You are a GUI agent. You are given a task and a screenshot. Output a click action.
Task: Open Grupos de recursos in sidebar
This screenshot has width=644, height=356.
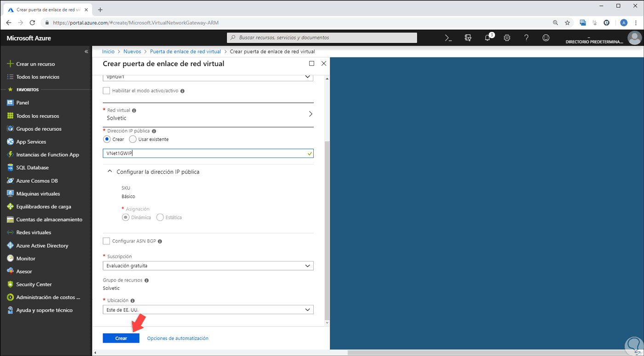[39, 129]
